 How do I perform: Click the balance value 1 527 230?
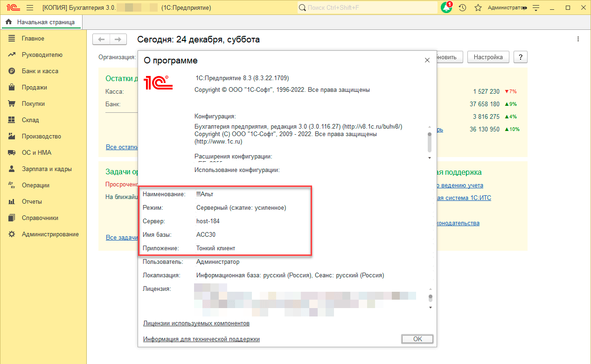coord(486,91)
